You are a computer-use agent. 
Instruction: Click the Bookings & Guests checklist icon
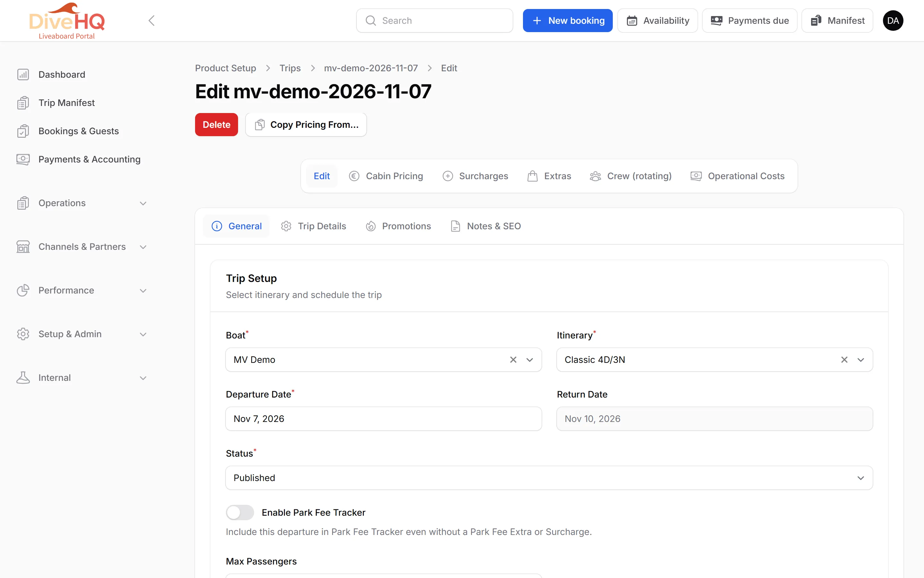click(23, 131)
